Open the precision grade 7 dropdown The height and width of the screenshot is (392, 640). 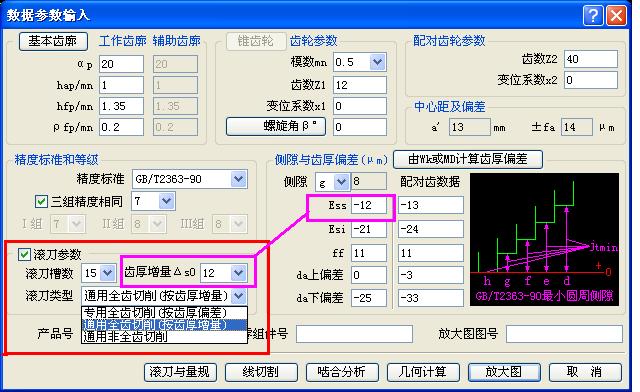pos(166,201)
